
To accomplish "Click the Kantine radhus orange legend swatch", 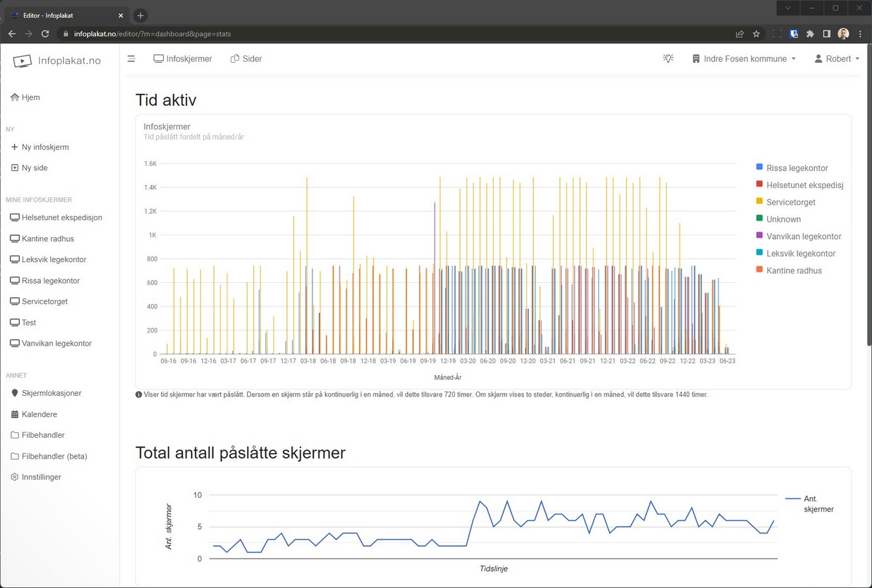I will click(760, 270).
